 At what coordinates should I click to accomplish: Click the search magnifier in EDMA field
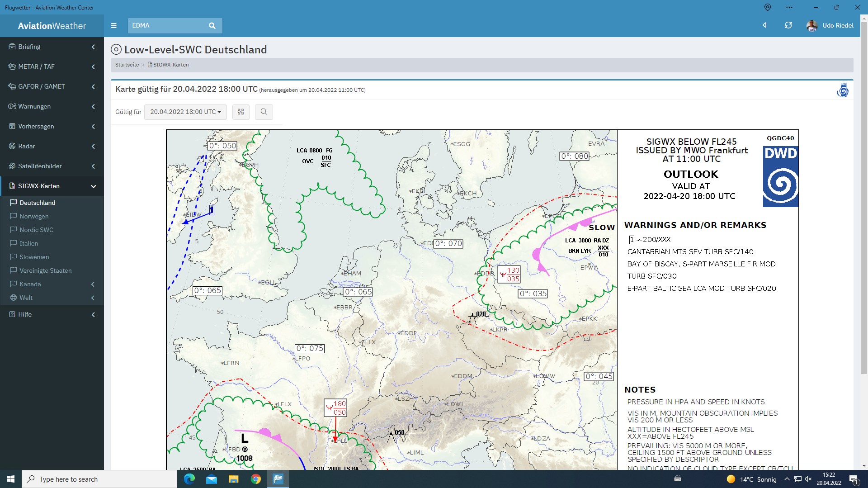click(x=212, y=26)
